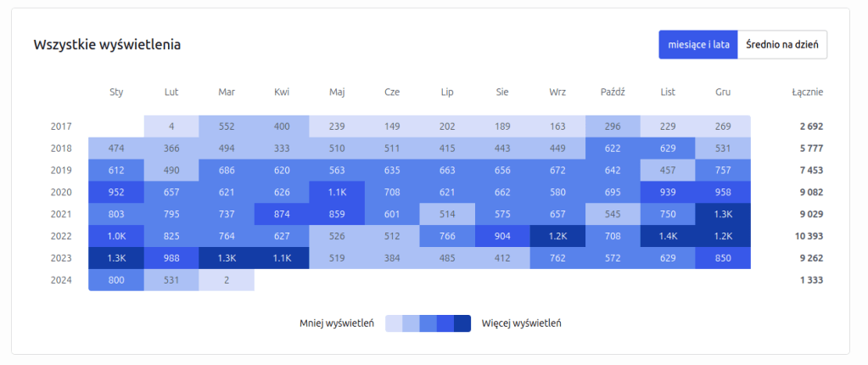Click the December 2021 cell showing 1.3K
868x365 pixels.
tap(723, 214)
